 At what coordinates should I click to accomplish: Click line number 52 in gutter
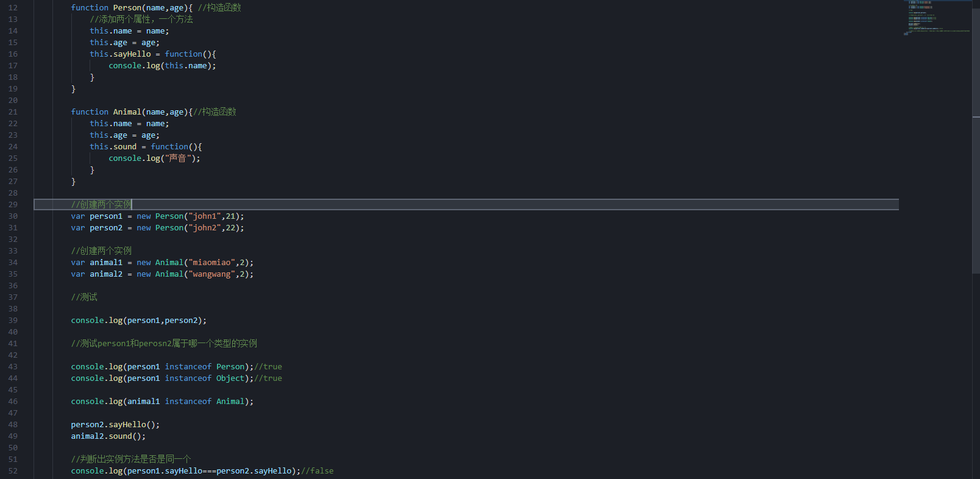pyautogui.click(x=13, y=471)
